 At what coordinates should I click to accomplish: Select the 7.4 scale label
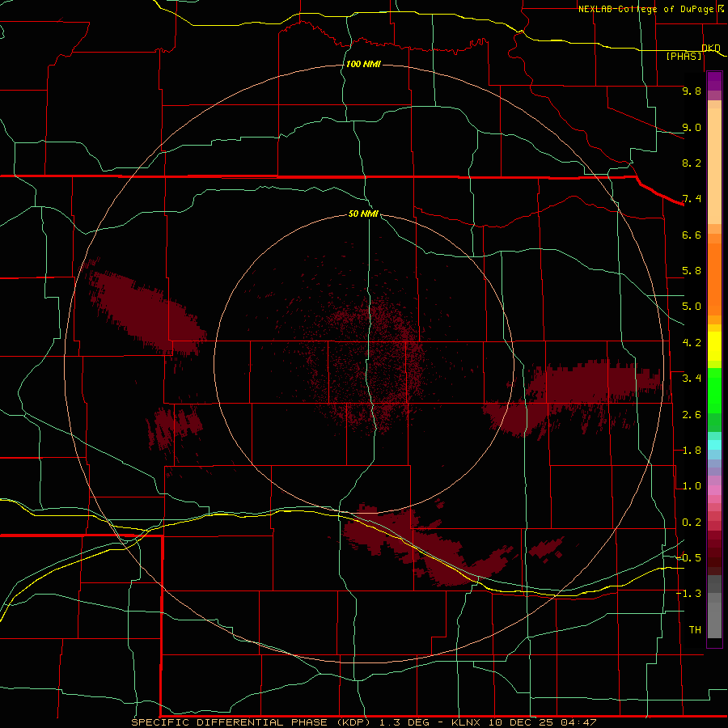[x=692, y=199]
